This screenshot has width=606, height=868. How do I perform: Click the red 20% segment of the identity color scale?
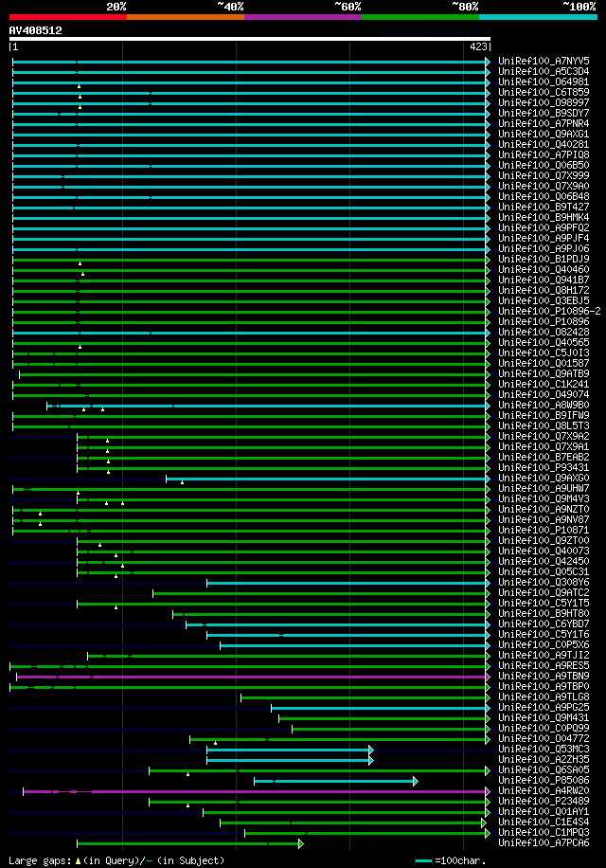pos(68,17)
